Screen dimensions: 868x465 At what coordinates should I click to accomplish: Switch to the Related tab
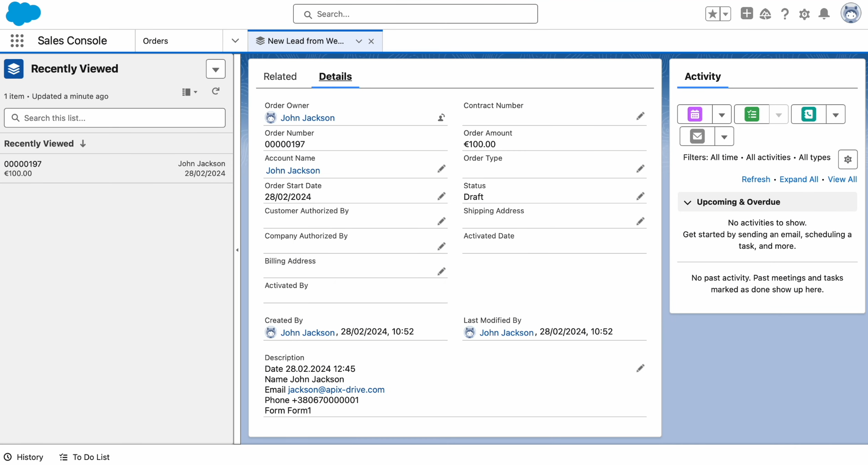coord(280,77)
